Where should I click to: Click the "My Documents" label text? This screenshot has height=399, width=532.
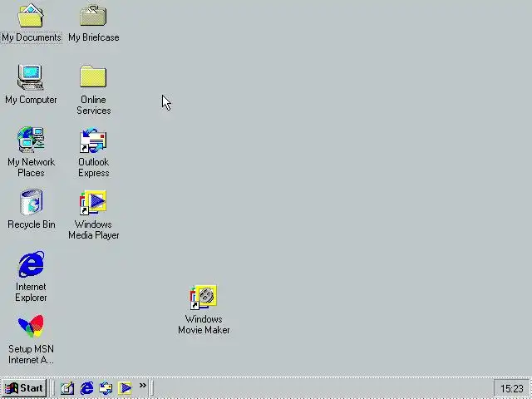pyautogui.click(x=32, y=37)
